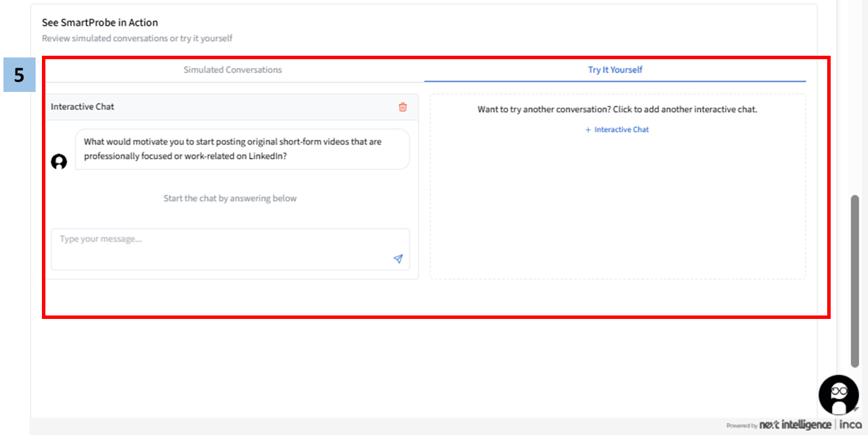
Task: Click the Start the chat by answering text
Action: coord(230,198)
